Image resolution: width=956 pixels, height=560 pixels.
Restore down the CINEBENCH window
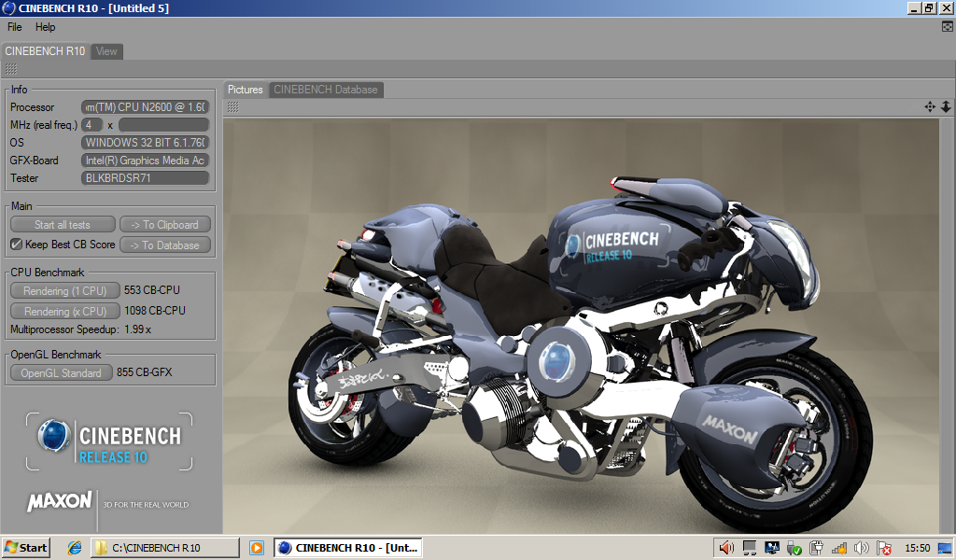tap(929, 7)
